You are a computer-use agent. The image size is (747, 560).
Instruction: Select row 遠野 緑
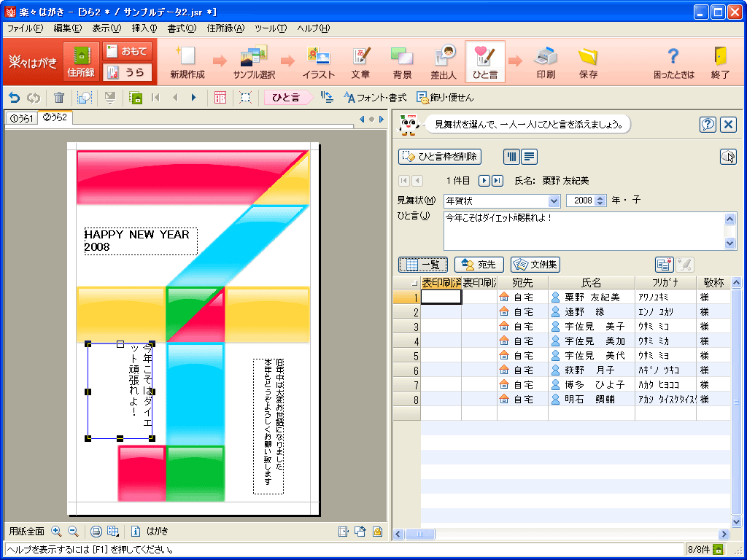click(562, 312)
